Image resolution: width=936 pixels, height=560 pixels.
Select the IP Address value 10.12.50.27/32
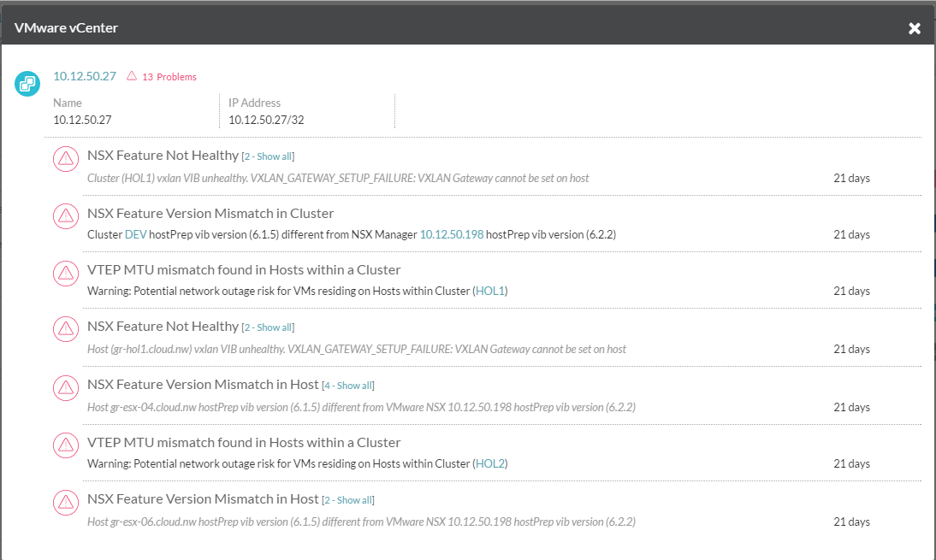point(266,120)
